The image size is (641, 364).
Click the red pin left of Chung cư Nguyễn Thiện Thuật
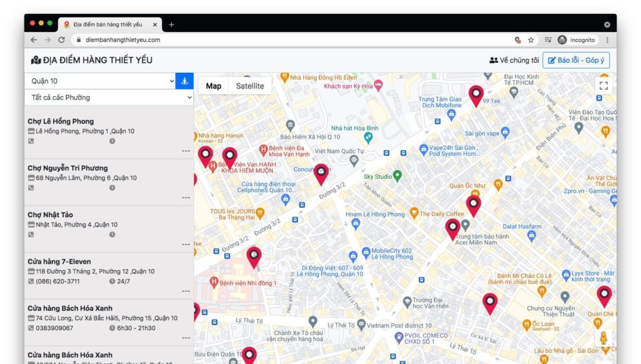(x=490, y=304)
